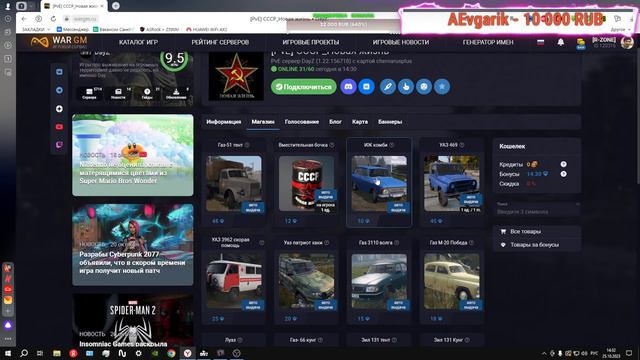
Task: Open УАЗ 3962 скорая помощь image
Action: tap(234, 281)
